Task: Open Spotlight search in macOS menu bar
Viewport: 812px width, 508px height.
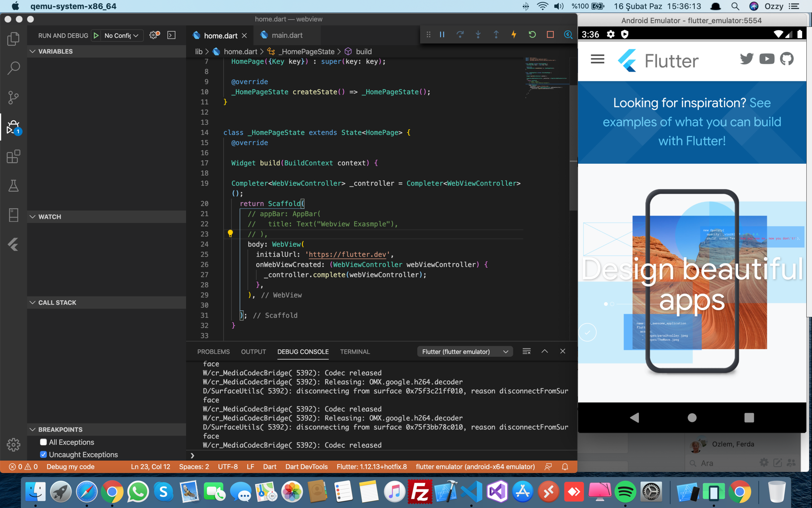Action: [735, 6]
